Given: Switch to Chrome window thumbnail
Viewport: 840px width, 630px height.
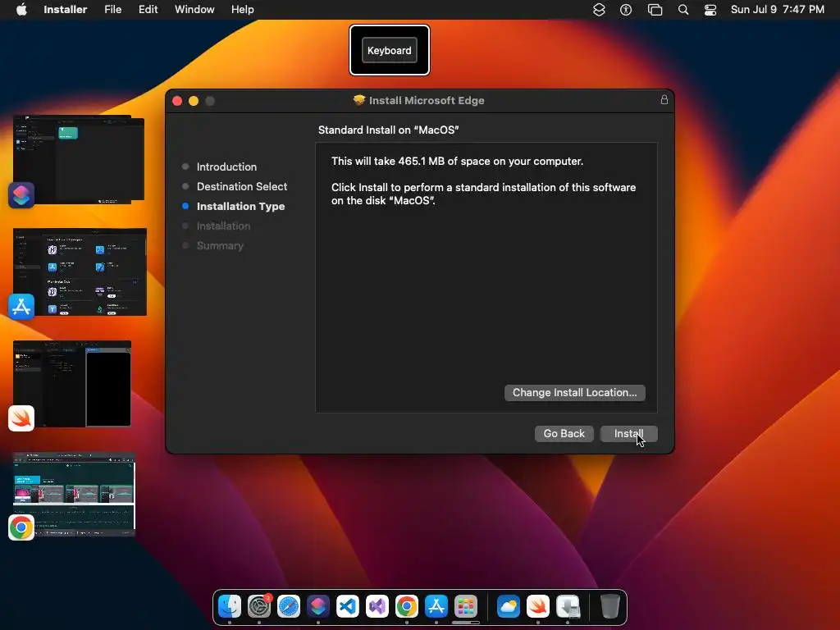Looking at the screenshot, I should click(x=75, y=494).
